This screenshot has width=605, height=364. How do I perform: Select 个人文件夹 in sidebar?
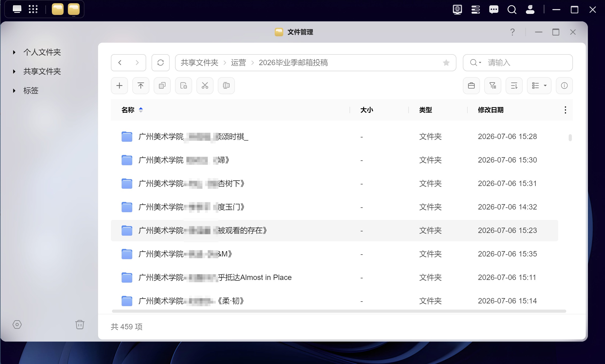click(x=42, y=52)
